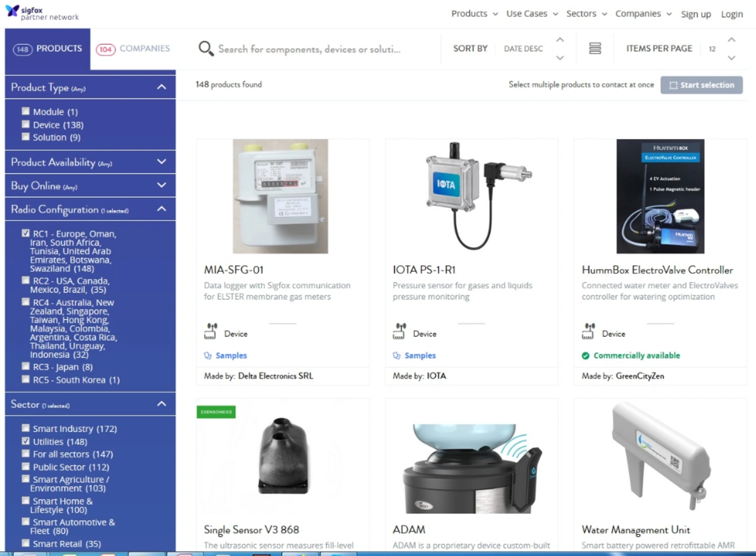This screenshot has height=556, width=756.
Task: Switch to list view layout icon
Action: (x=595, y=48)
